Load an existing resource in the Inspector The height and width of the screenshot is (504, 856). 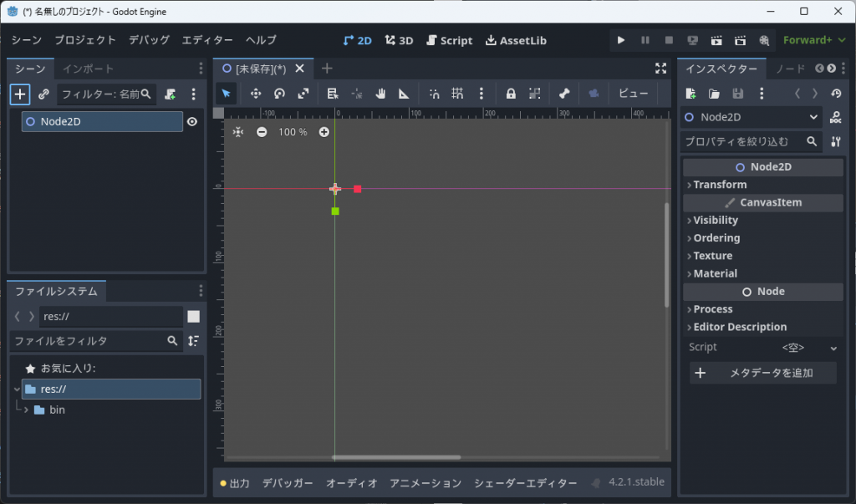[x=714, y=94]
